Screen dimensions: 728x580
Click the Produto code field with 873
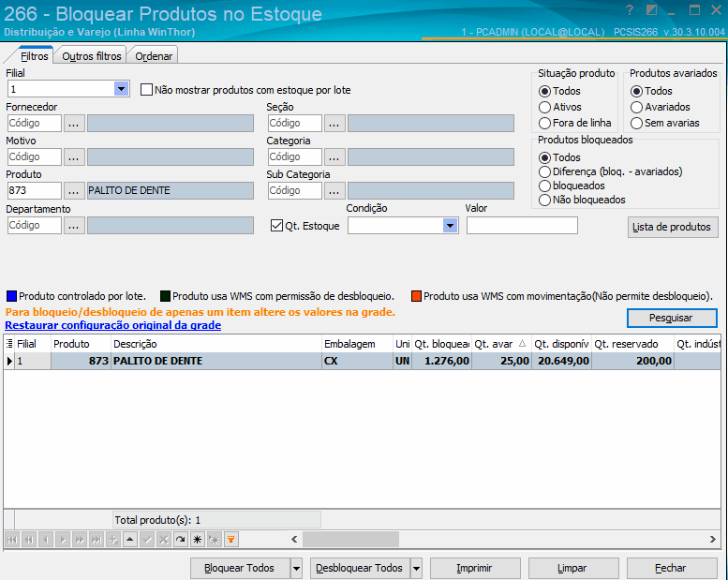(x=35, y=191)
